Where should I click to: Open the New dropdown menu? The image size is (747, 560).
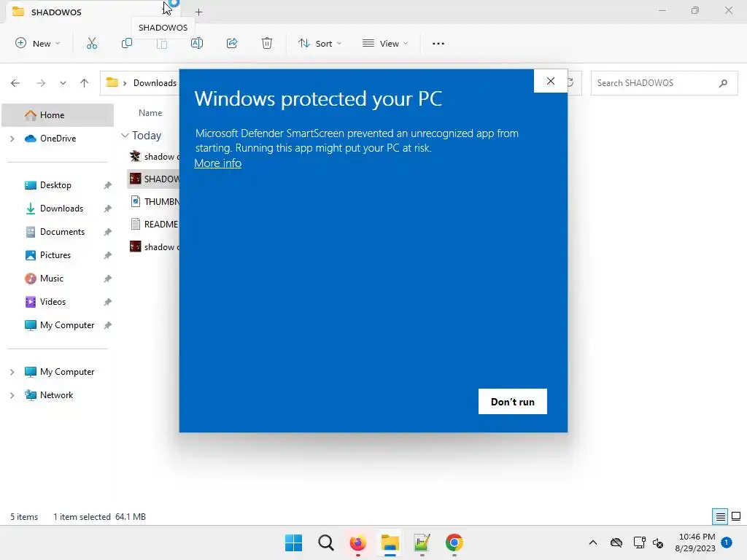pos(38,43)
